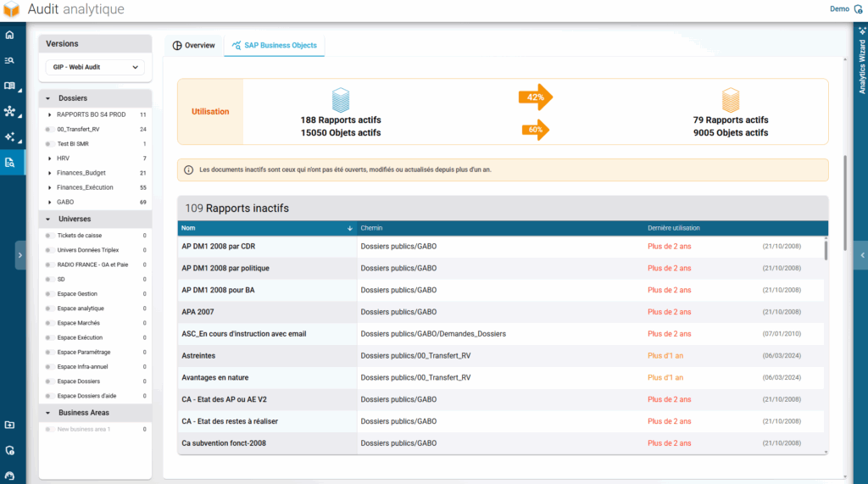The image size is (868, 484).
Task: Open the sparkles icon in left sidebar
Action: 9,136
